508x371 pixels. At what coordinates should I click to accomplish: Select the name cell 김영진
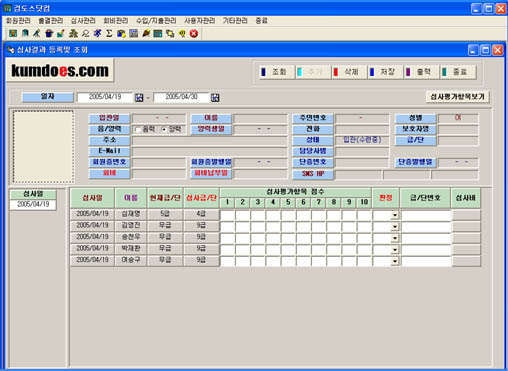[131, 226]
